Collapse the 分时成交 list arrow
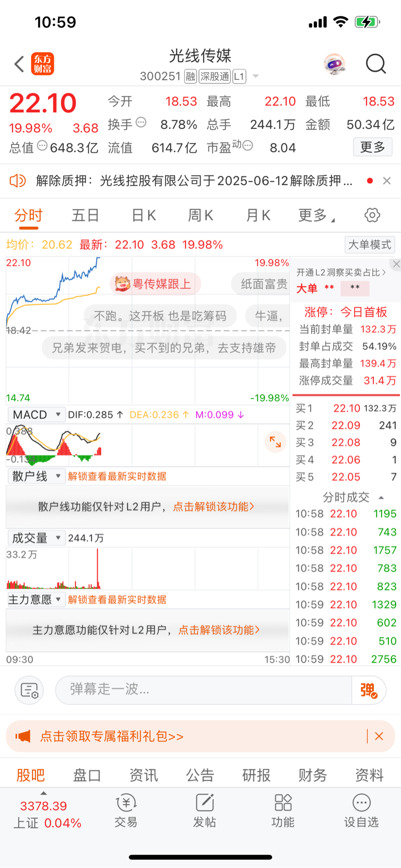Screen dimensions: 401x868 click(x=381, y=497)
